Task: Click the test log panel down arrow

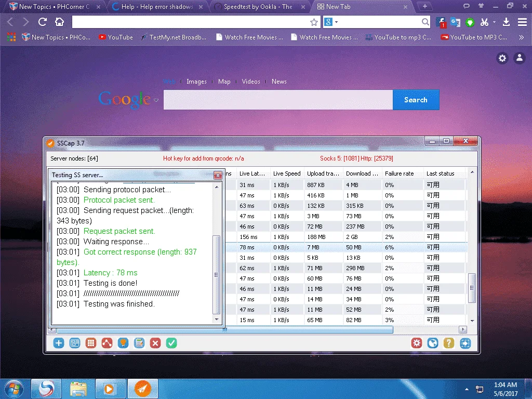Action: coord(217,320)
